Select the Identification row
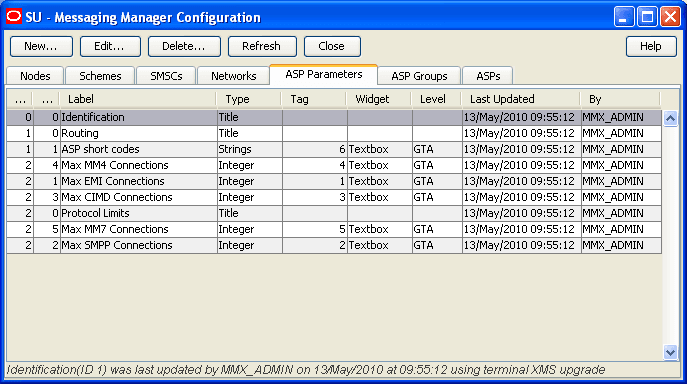This screenshot has height=384, width=687. (x=334, y=117)
